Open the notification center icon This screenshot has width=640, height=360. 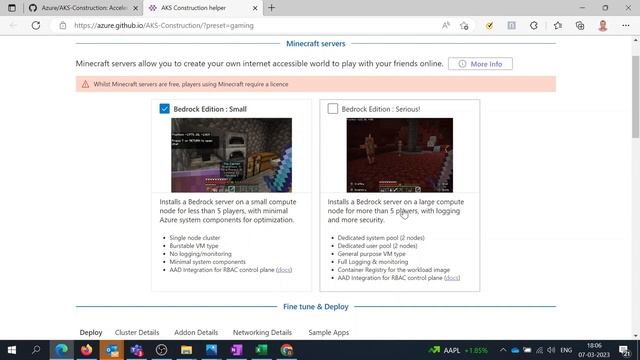pos(624,350)
